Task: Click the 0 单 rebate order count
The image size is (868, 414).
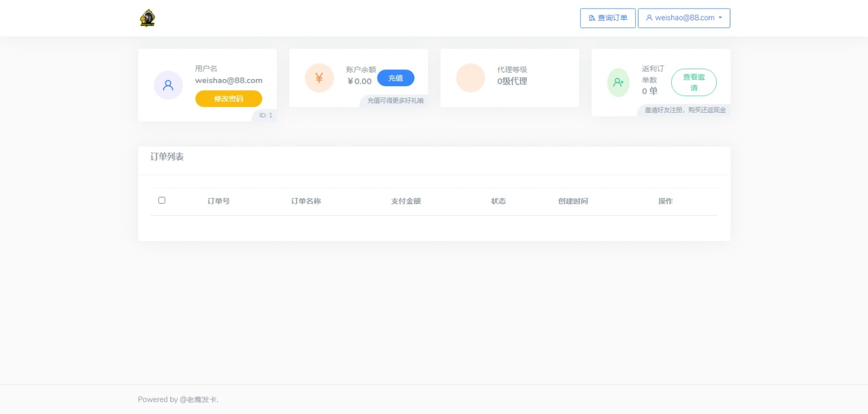Action: (650, 91)
